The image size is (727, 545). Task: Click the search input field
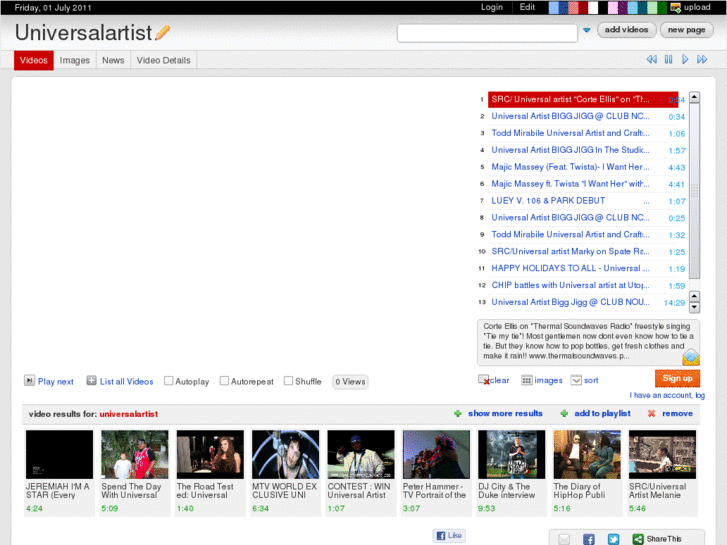pos(487,33)
